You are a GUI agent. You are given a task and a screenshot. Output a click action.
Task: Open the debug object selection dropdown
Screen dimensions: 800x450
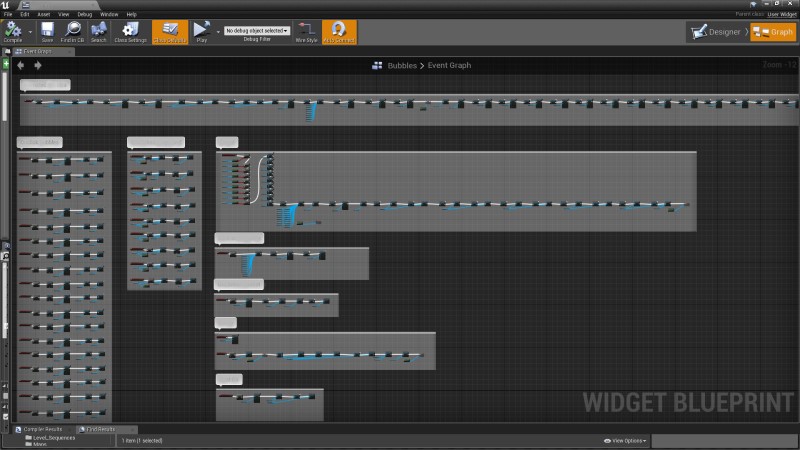pos(257,31)
